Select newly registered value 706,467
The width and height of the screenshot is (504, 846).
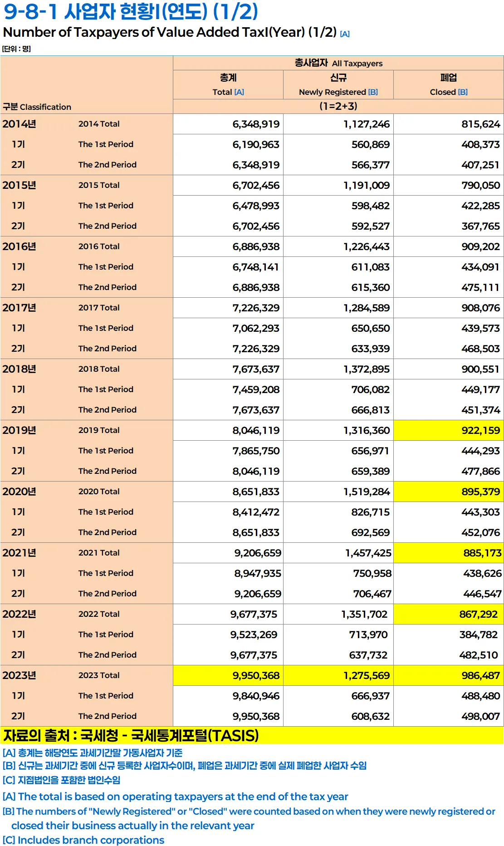[x=372, y=594]
